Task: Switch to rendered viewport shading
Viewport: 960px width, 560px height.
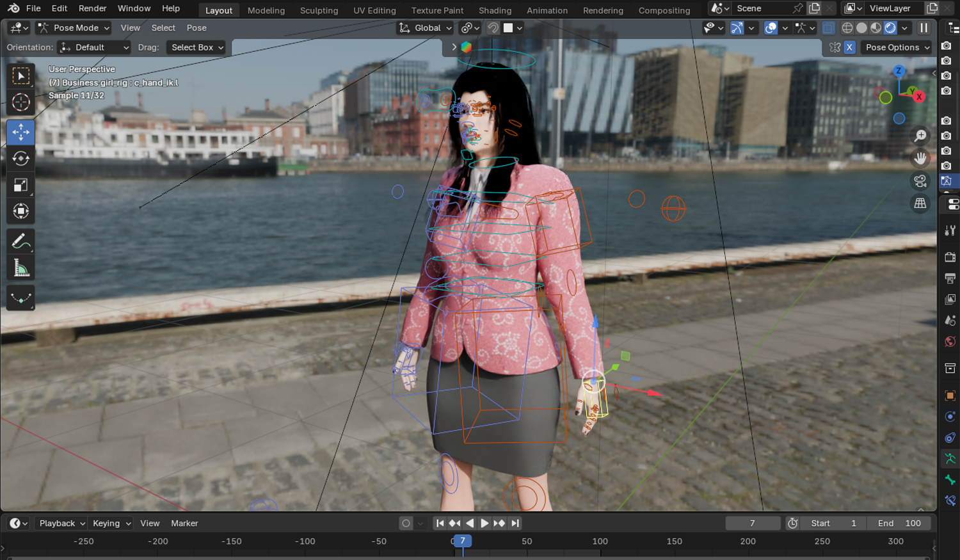Action: pyautogui.click(x=890, y=28)
